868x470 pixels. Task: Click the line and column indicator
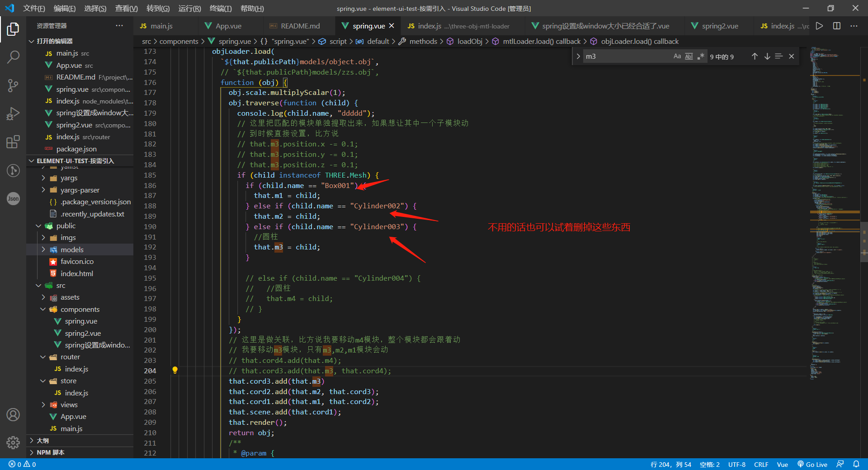[670, 464]
